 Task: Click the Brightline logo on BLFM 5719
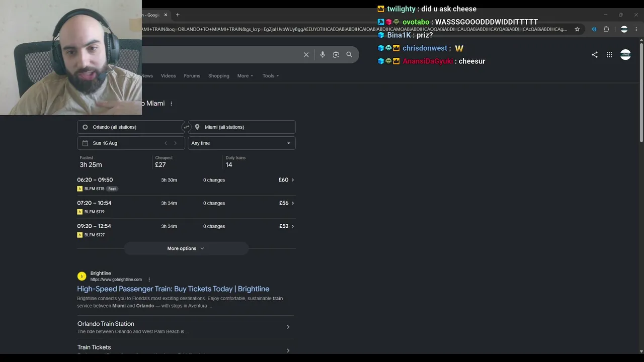point(79,212)
